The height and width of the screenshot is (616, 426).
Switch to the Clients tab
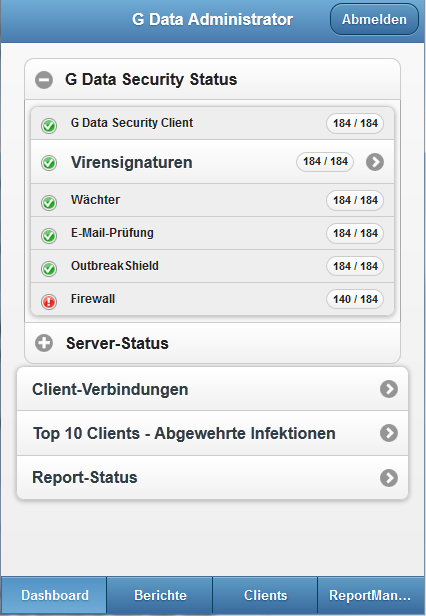(x=265, y=595)
